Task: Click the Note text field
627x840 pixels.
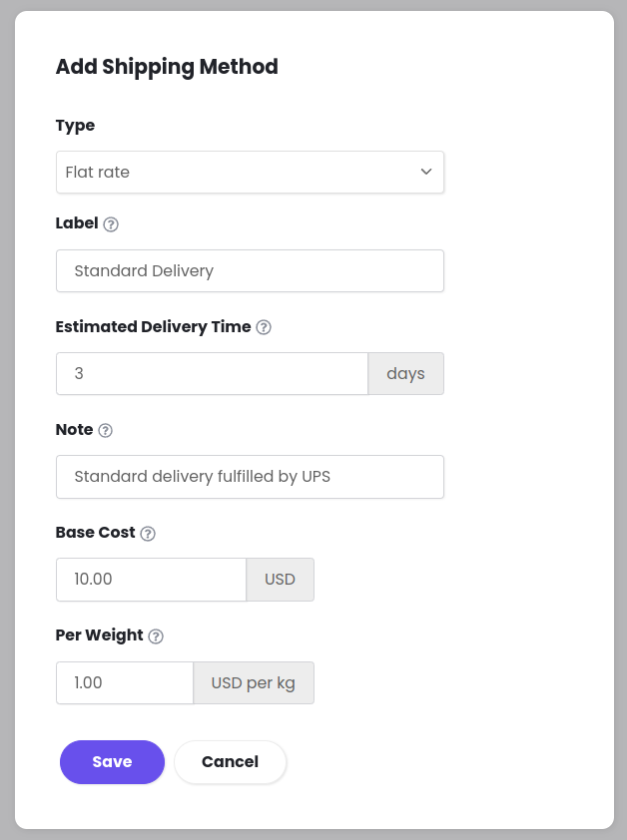Action: (250, 477)
